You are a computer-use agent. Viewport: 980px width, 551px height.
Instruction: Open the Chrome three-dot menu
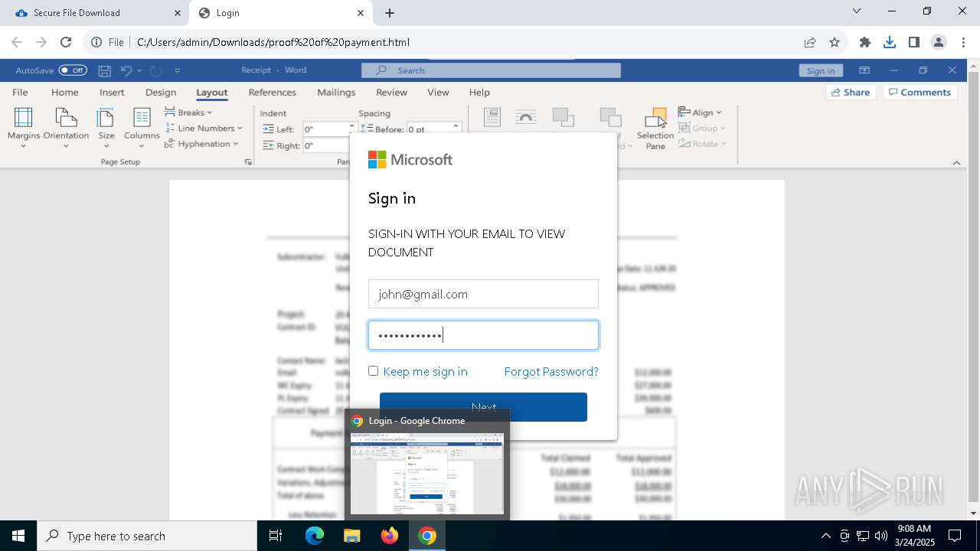coord(963,42)
